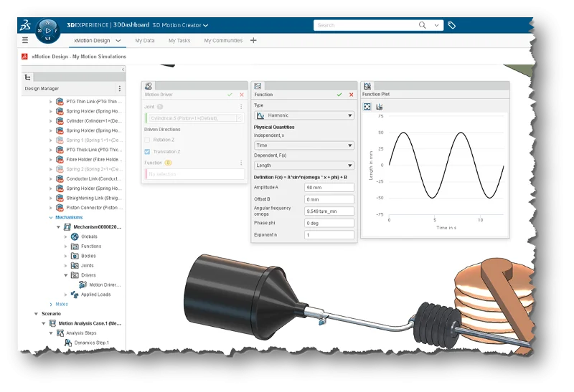Select the Mechanism0000020 node

pyautogui.click(x=93, y=227)
